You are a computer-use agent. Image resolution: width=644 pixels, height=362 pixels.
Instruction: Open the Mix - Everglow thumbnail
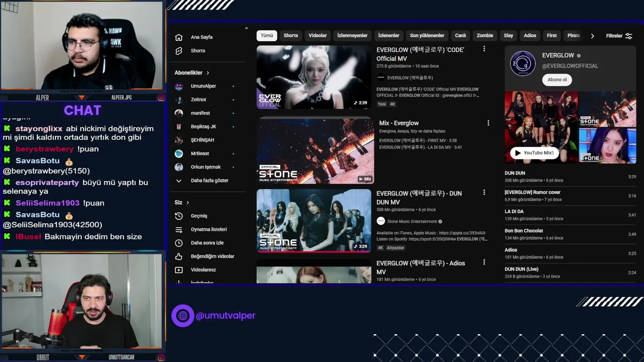[315, 150]
